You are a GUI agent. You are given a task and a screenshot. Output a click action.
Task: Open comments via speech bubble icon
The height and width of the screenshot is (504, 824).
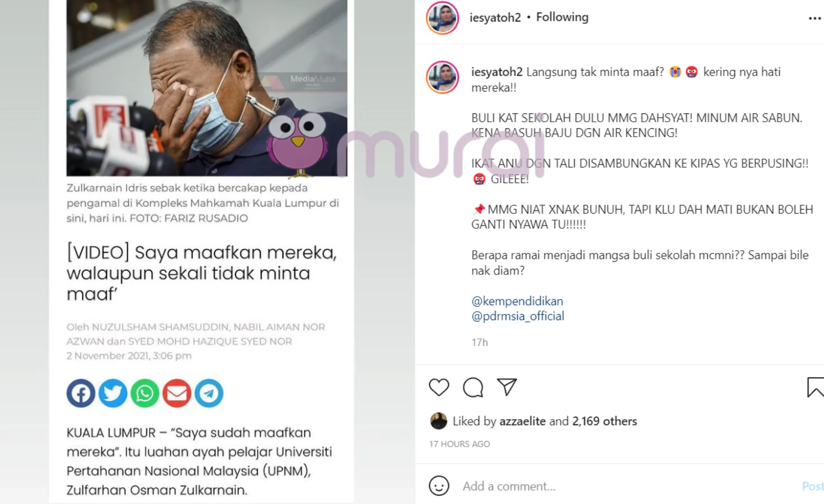(473, 387)
